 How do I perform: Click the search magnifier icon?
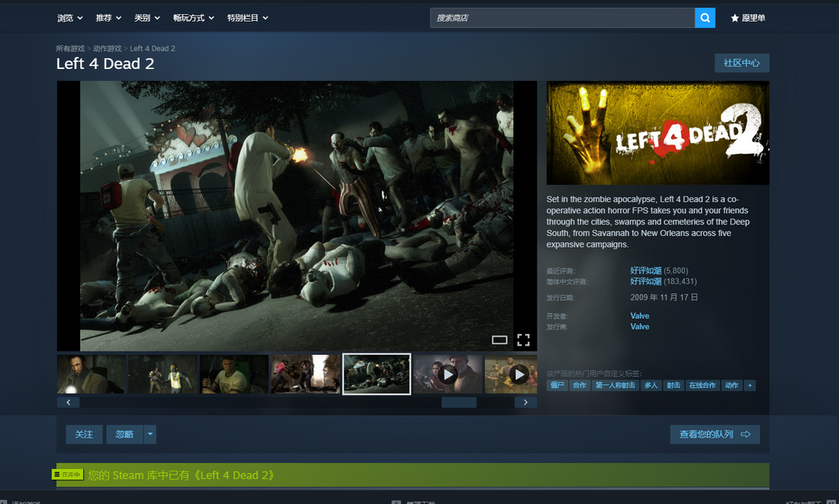tap(705, 18)
